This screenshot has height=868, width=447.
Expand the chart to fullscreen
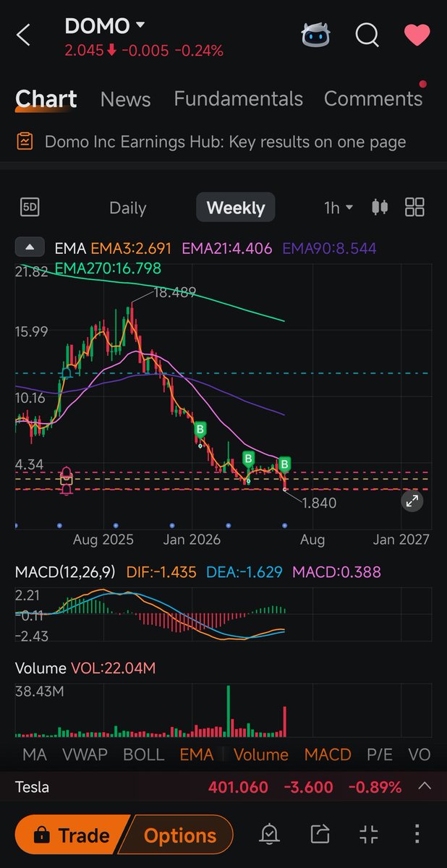coord(412,501)
